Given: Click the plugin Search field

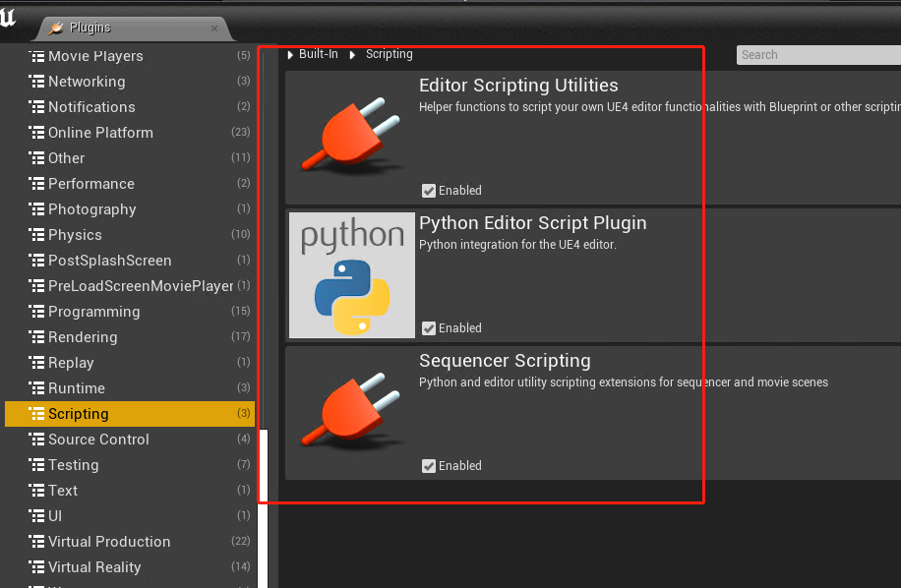Looking at the screenshot, I should (818, 55).
